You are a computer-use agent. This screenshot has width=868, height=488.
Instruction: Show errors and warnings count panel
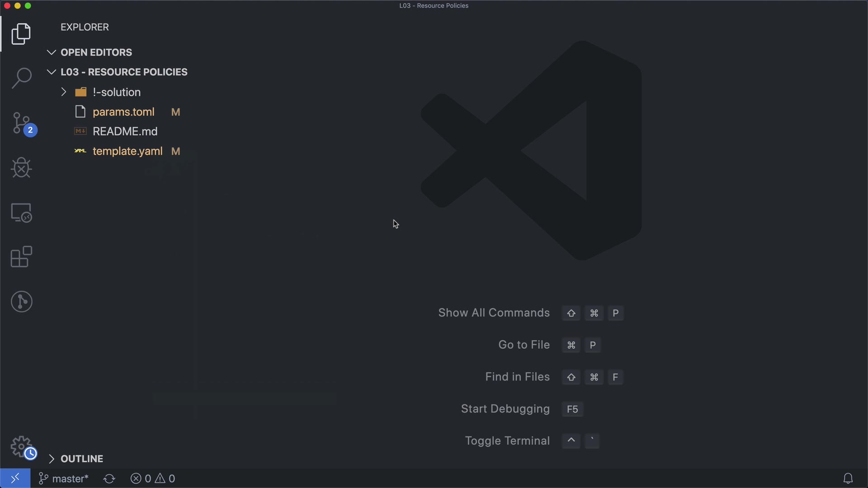point(153,479)
